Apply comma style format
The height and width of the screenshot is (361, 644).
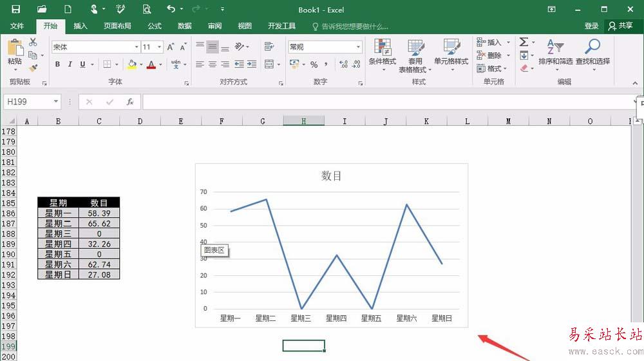(x=326, y=64)
